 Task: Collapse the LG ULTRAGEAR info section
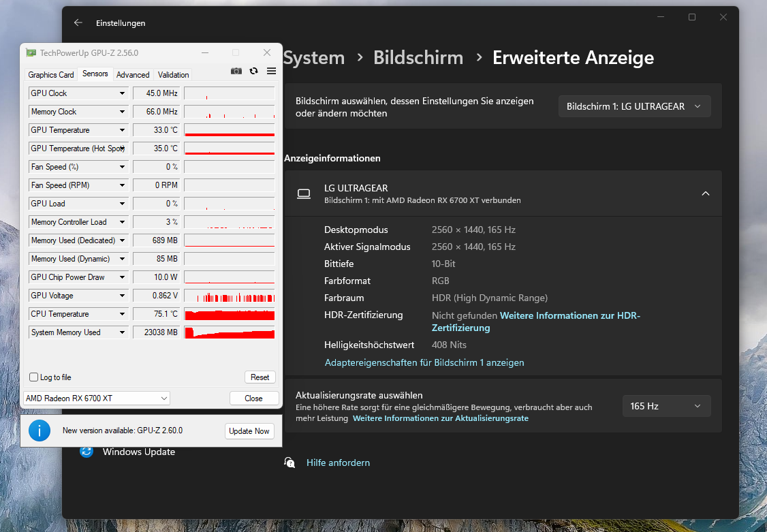click(706, 193)
